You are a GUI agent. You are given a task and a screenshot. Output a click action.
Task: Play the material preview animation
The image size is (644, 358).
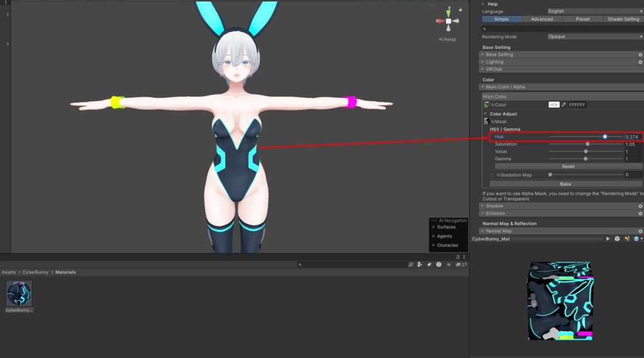click(608, 239)
